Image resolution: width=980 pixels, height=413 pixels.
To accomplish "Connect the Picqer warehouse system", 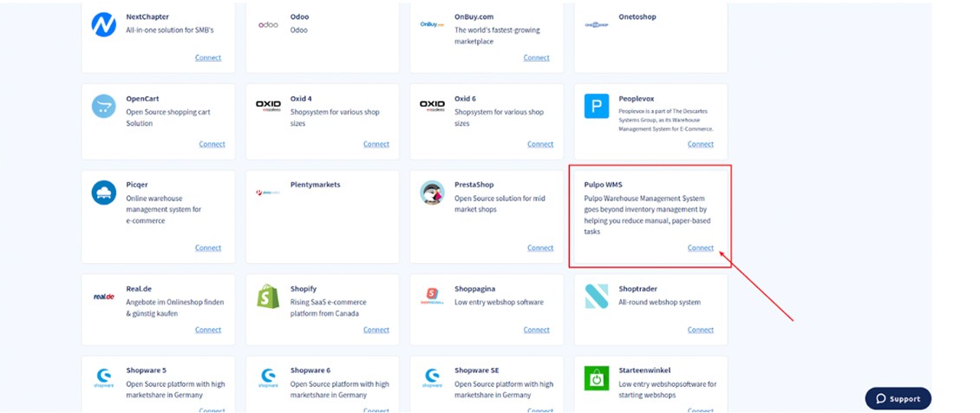I will click(x=208, y=247).
